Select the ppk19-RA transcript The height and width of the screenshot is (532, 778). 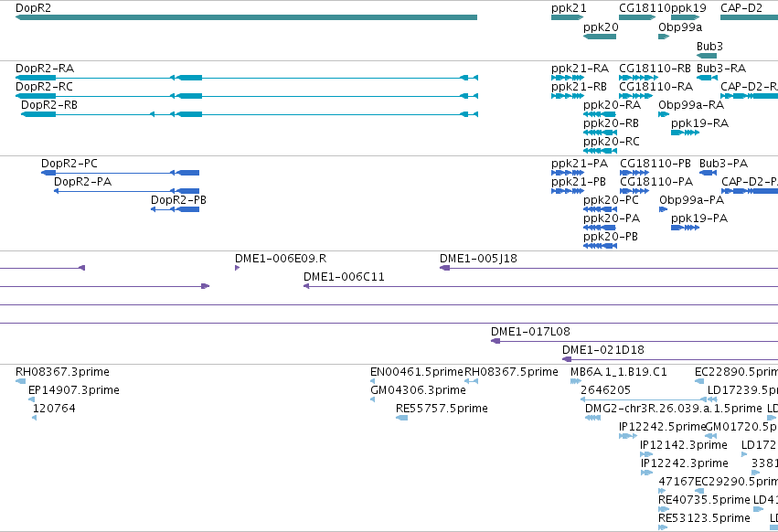coord(686,133)
